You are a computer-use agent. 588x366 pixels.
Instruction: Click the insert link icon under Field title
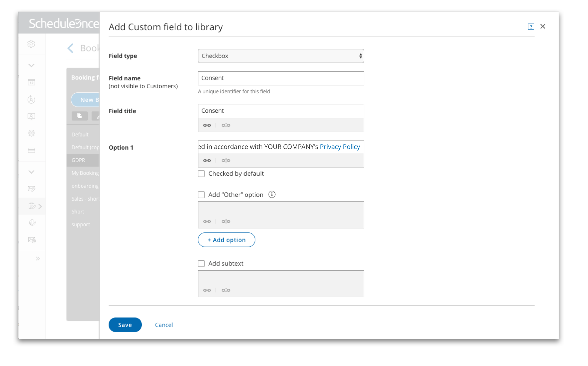[207, 125]
